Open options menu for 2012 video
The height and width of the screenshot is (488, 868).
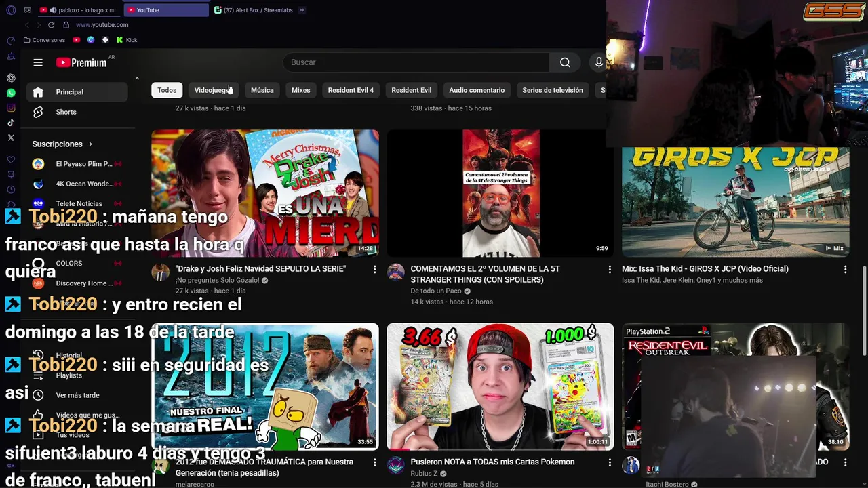tap(374, 462)
